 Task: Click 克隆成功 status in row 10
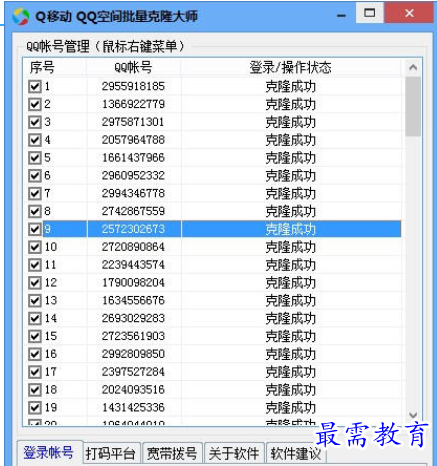291,247
